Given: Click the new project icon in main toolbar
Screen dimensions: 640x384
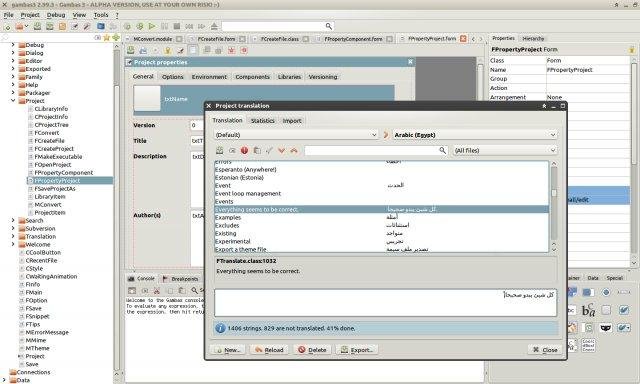Looking at the screenshot, I should click(7, 27).
